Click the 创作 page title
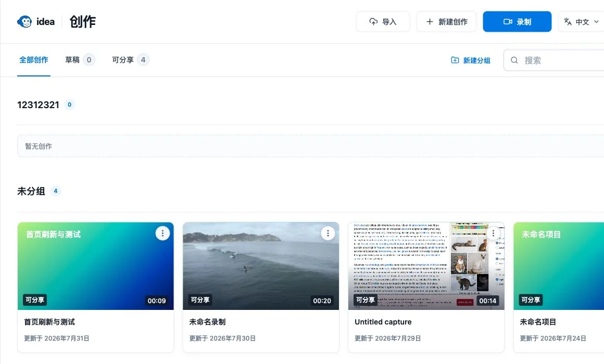This screenshot has height=364, width=604. 82,21
